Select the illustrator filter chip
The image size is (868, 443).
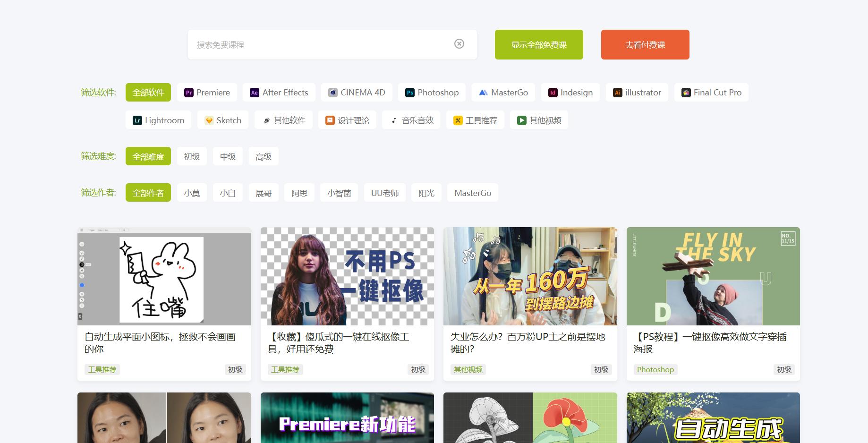coord(637,92)
